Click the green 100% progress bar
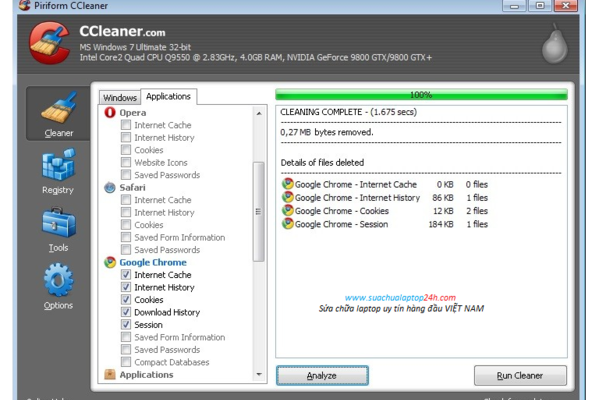This screenshot has width=600, height=400. click(421, 94)
